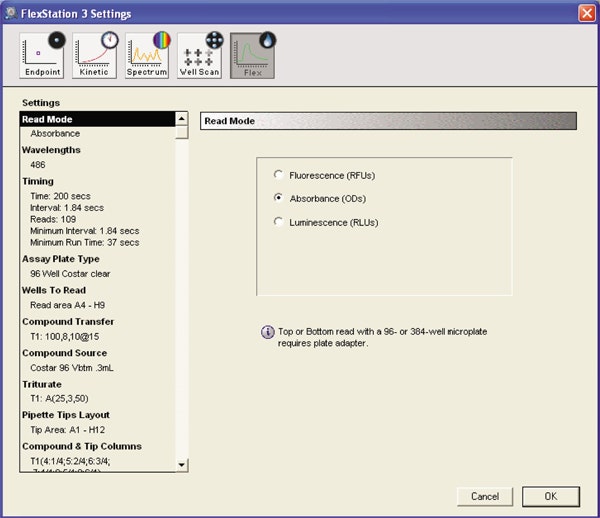Click the info icon beside plate adapter note

267,332
